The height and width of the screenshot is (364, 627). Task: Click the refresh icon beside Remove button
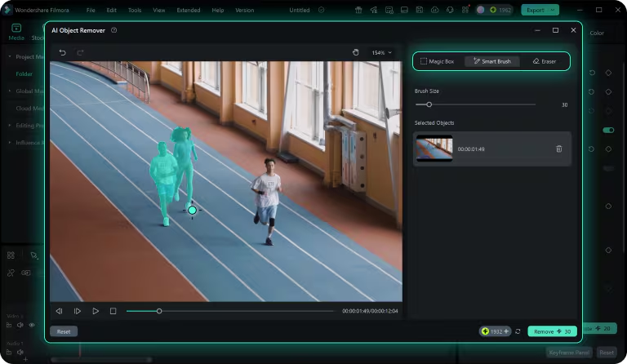518,331
